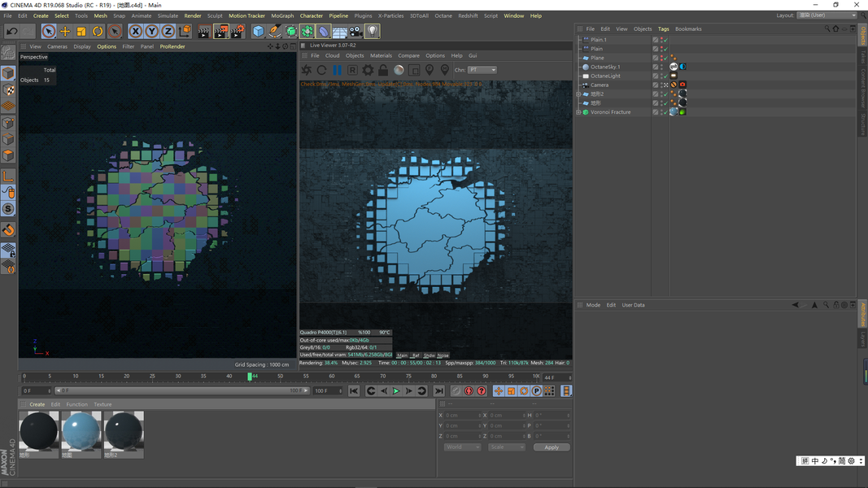This screenshot has height=488, width=868.
Task: Pause the Live Viewer render
Action: click(337, 70)
